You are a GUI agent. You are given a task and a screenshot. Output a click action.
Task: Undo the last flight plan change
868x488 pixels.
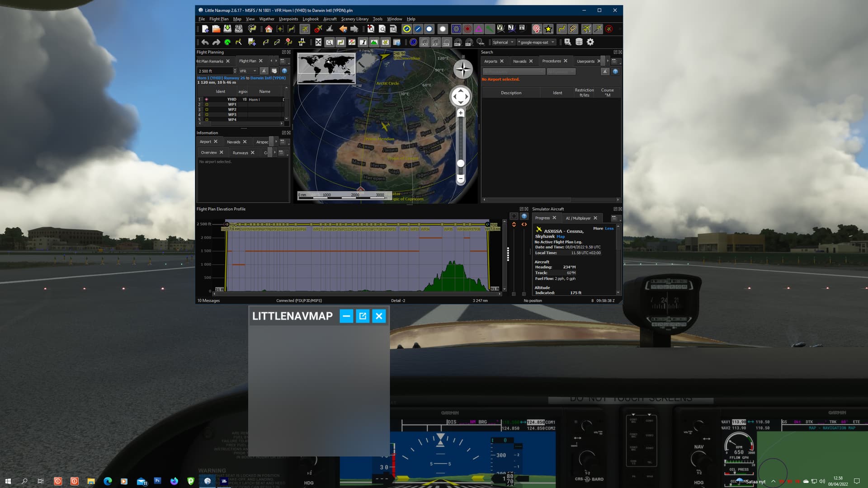click(205, 42)
